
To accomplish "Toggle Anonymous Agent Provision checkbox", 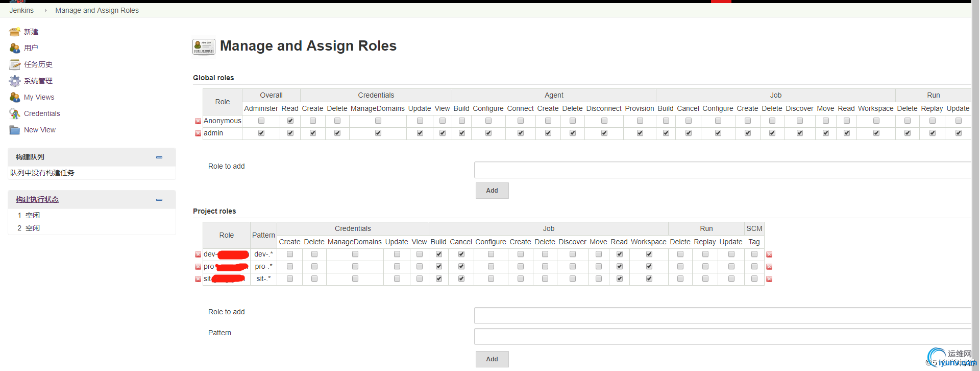I will tap(640, 121).
